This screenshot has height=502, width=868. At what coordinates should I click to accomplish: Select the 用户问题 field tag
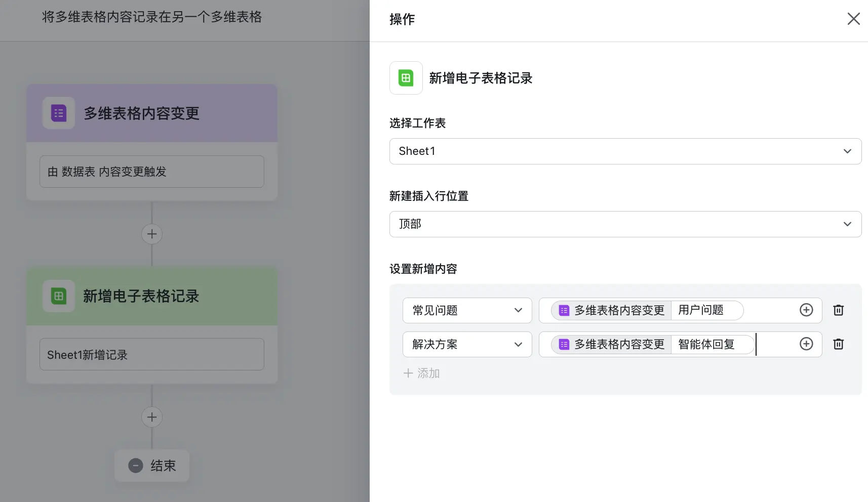[707, 310]
